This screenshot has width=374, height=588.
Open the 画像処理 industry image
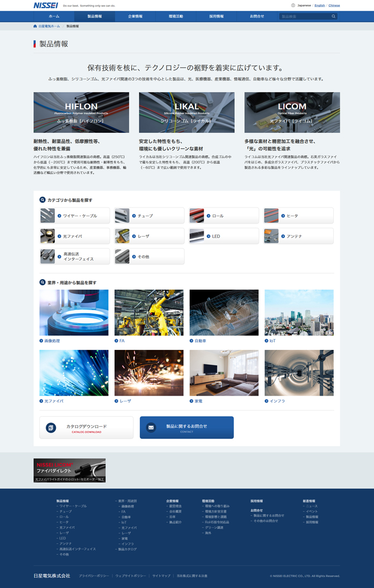pos(74,312)
